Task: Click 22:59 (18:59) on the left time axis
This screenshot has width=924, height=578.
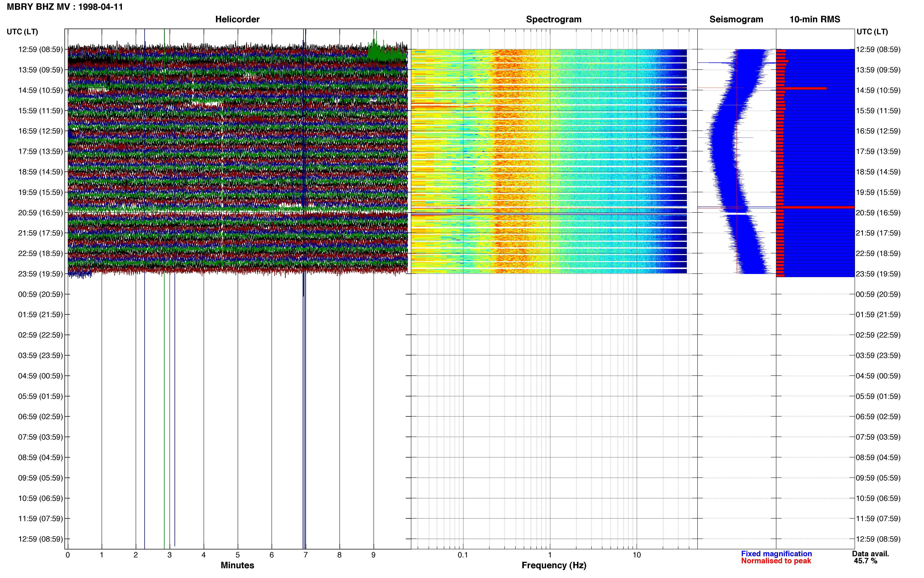Action: point(41,253)
